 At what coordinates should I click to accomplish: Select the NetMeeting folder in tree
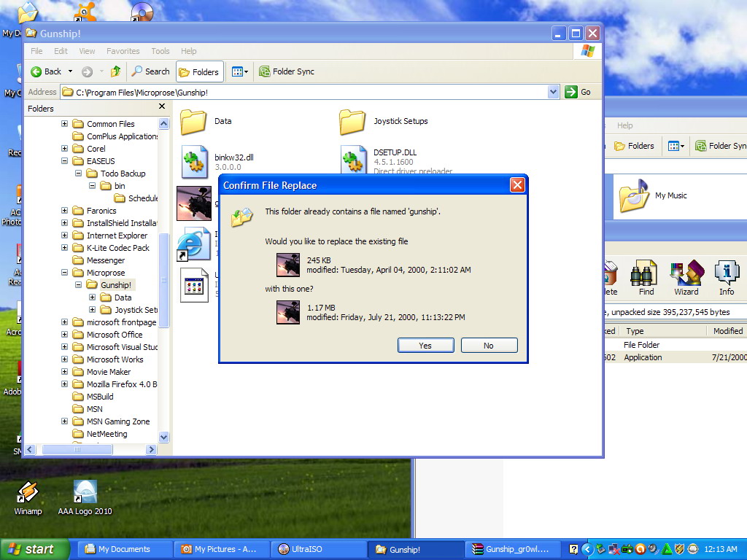pos(107,433)
